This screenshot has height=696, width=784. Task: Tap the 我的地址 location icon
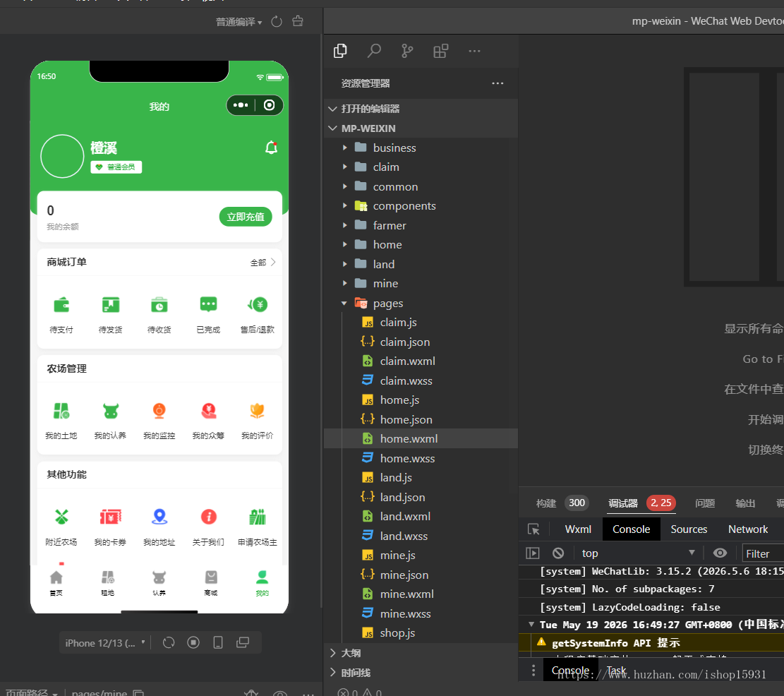coord(159,517)
